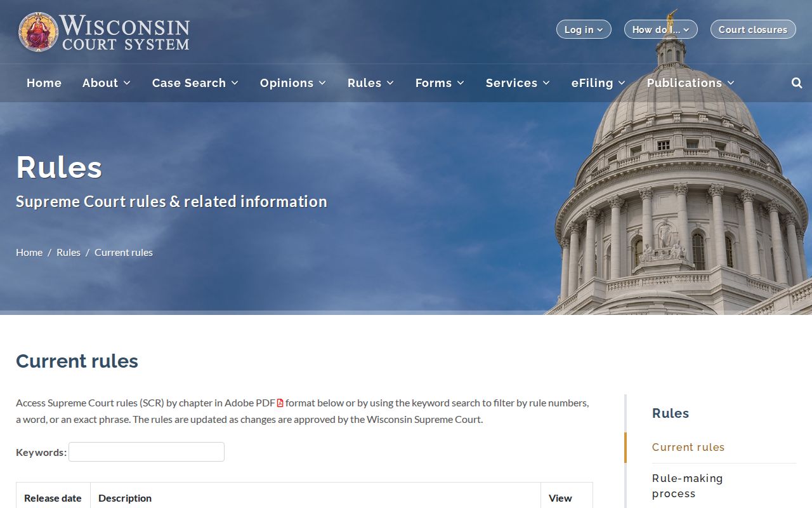Open the Case Search menu

[195, 83]
